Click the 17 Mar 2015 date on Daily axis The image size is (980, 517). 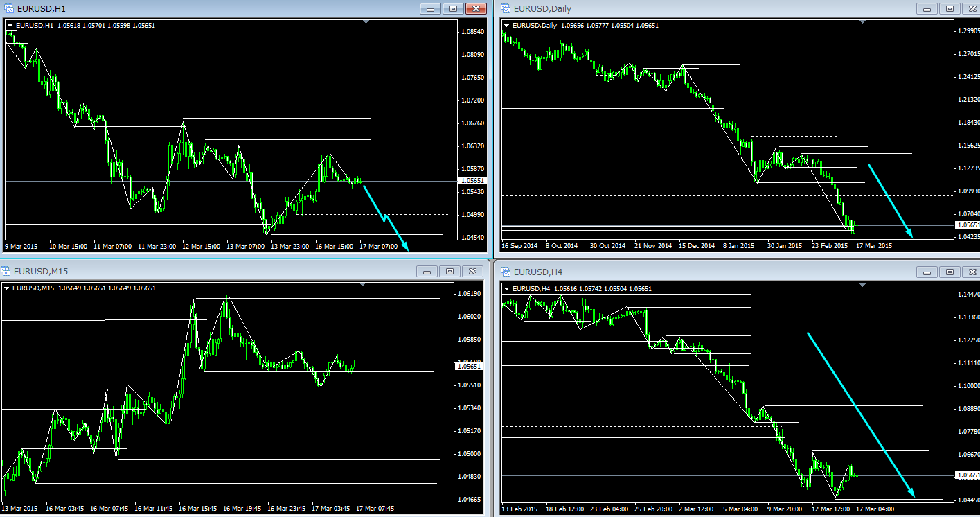click(x=874, y=245)
